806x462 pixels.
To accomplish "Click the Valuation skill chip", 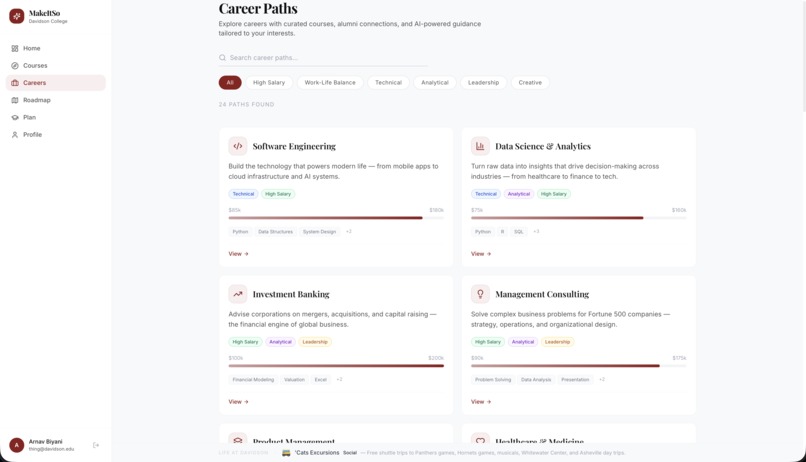I will [x=295, y=380].
